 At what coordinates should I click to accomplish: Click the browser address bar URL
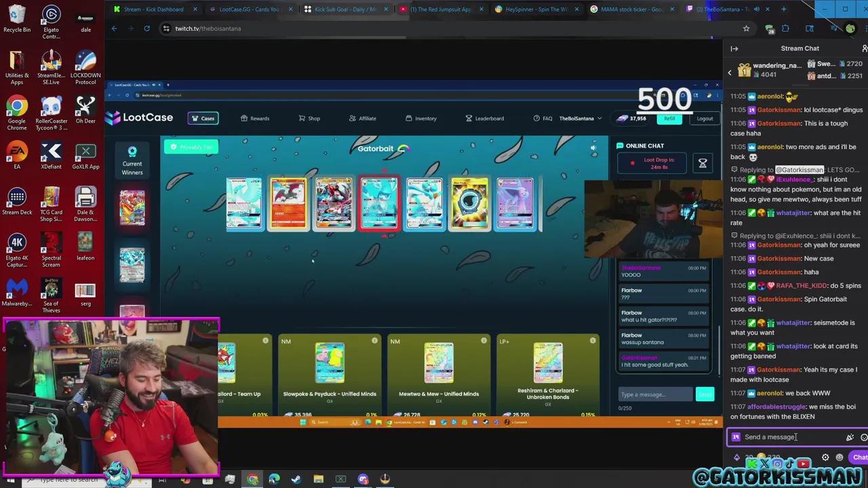pos(208,28)
